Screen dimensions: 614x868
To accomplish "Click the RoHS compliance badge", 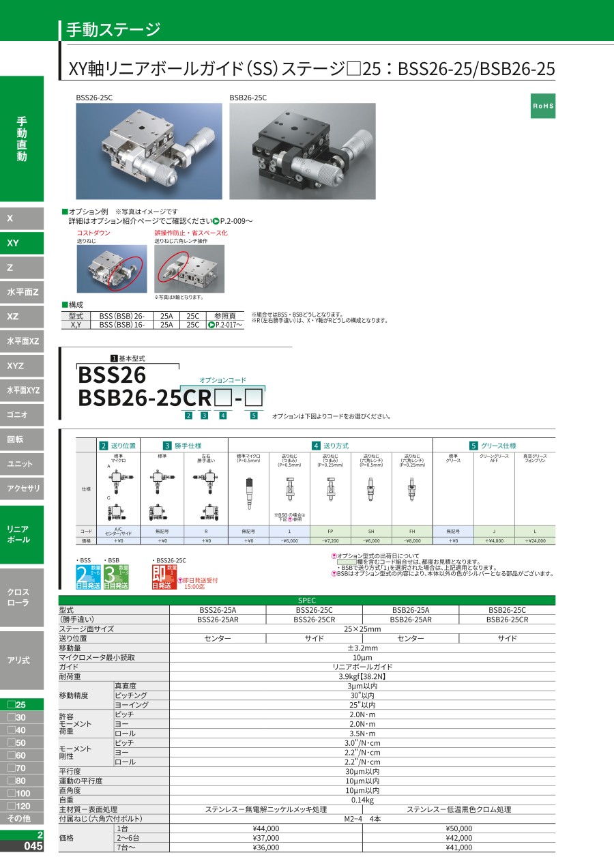I will [x=543, y=107].
